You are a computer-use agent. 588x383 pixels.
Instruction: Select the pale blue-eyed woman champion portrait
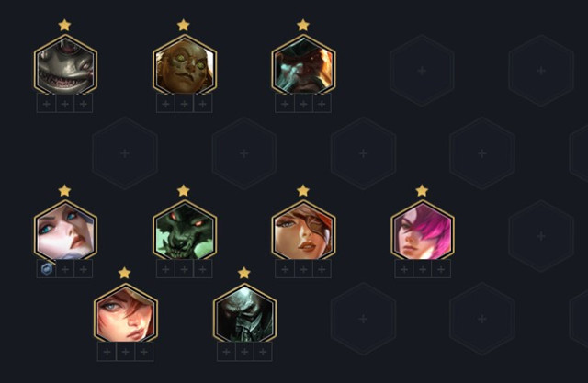click(x=65, y=231)
